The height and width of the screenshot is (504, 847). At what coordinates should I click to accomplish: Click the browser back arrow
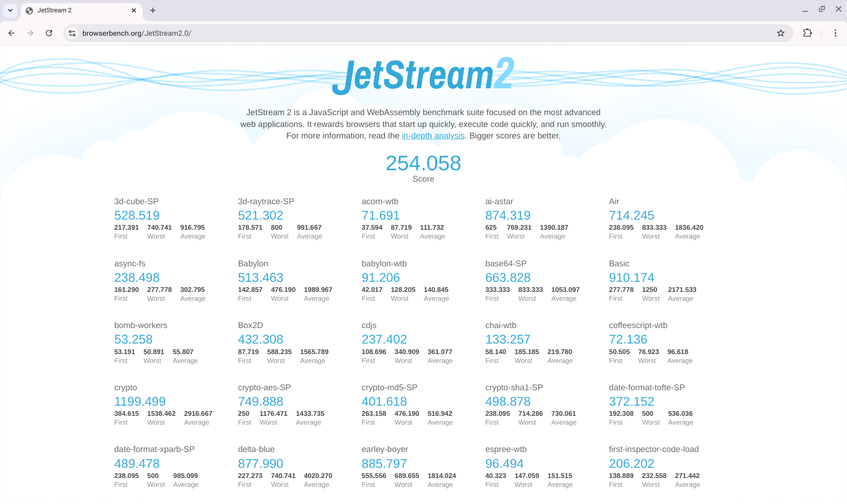(x=11, y=33)
